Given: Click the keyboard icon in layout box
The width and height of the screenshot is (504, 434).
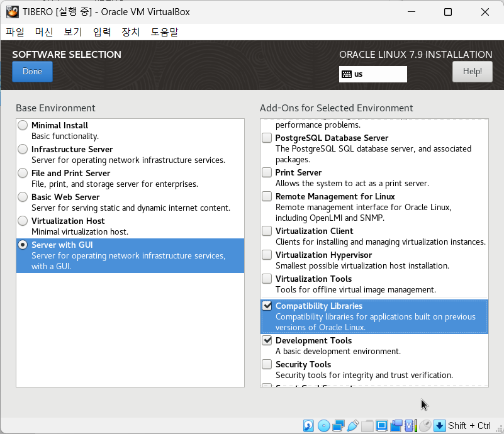Looking at the screenshot, I should 347,74.
